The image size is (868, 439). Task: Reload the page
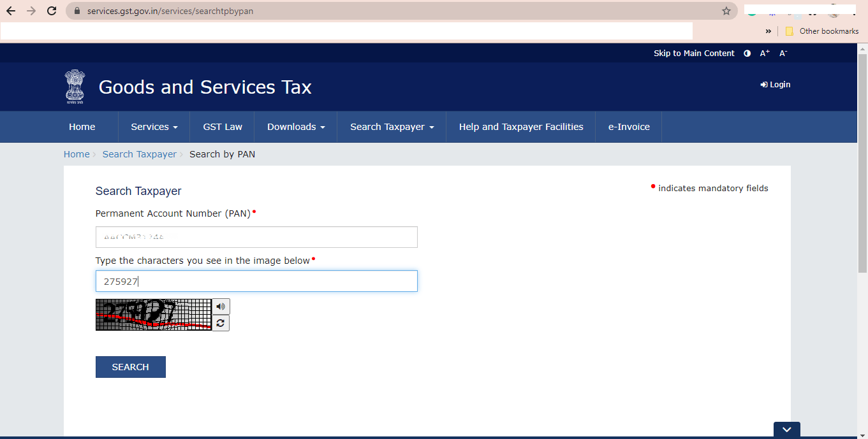(x=51, y=10)
